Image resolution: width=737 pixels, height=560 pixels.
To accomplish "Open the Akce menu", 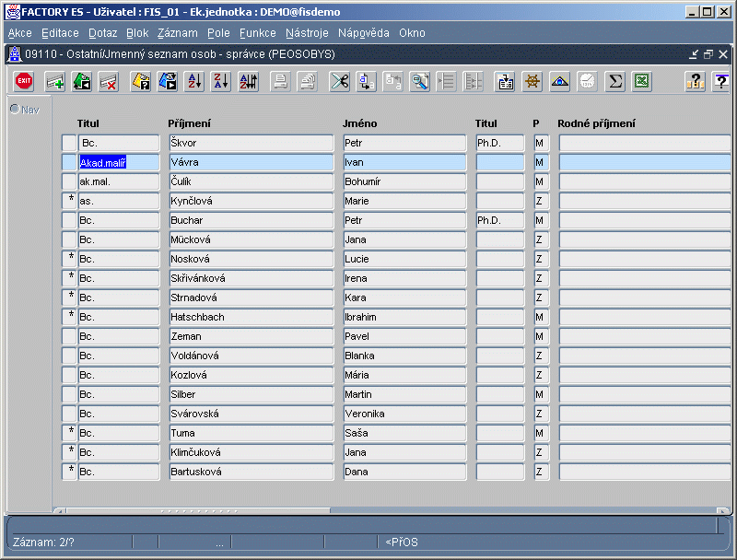I will pyautogui.click(x=19, y=33).
